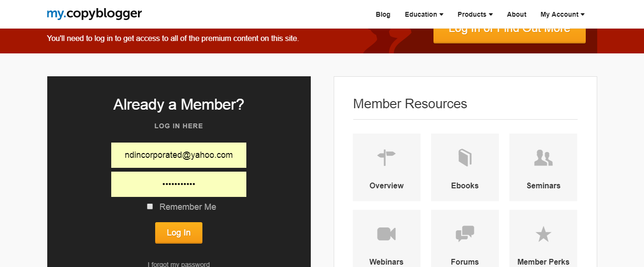
Task: Open the Ebooks book icon
Action: (465, 157)
